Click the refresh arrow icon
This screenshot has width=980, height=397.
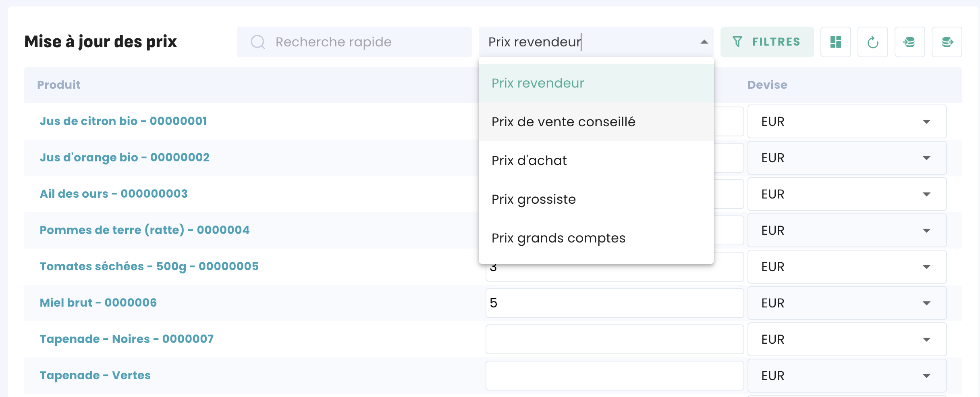tap(872, 42)
